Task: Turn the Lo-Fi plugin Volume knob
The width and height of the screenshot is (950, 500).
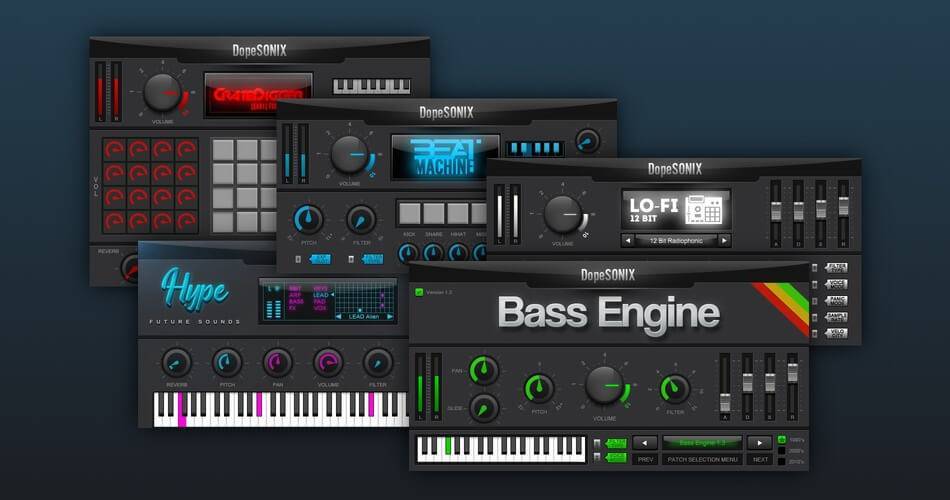Action: [562, 215]
